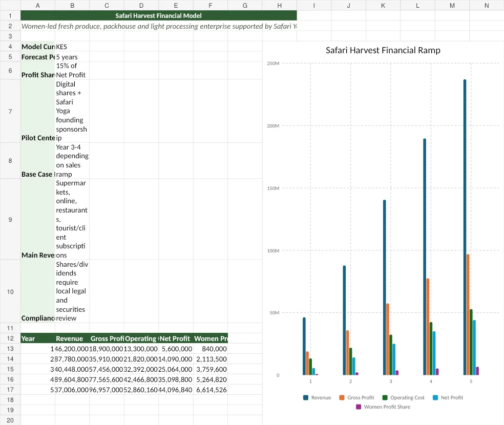This screenshot has width=504, height=425.
Task: Select column H header
Action: (x=279, y=5)
